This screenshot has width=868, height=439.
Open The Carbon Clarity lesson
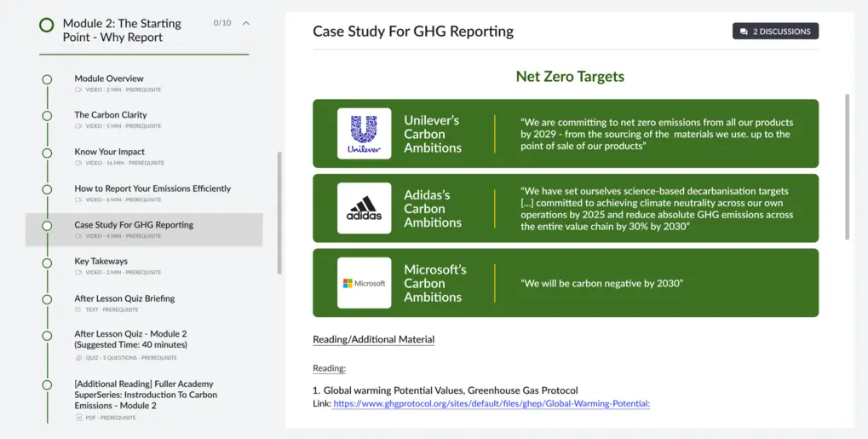pos(111,115)
